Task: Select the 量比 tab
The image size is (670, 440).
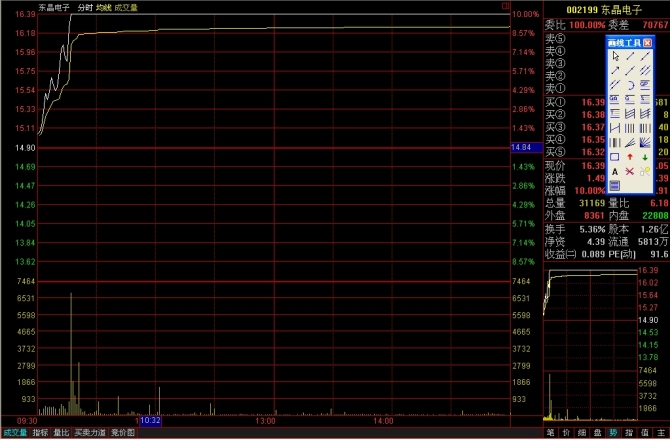Action: [x=62, y=433]
